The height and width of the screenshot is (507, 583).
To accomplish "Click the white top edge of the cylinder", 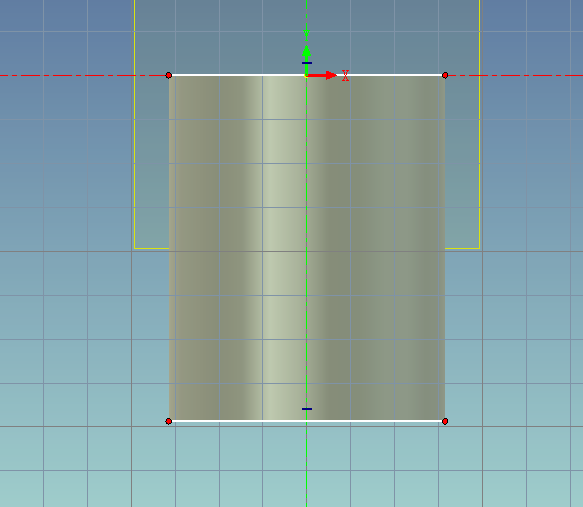I will (x=238, y=75).
